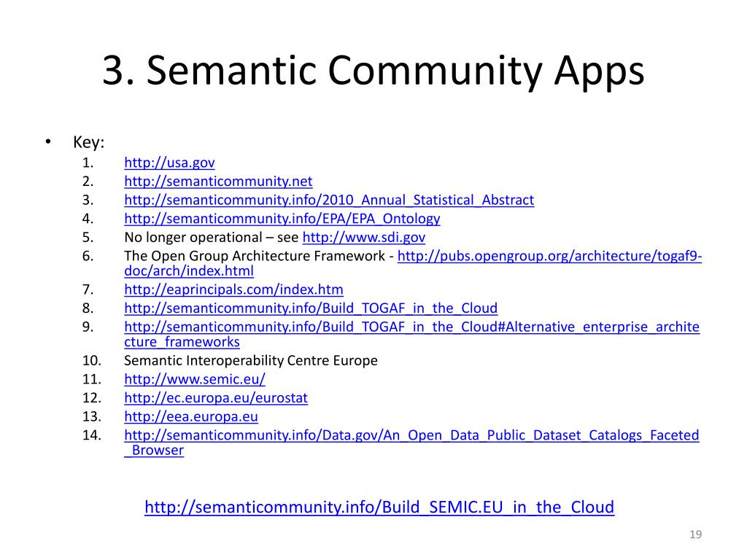Click 'Semantic Interoperability Centre Europe' text
Image resolution: width=747 pixels, height=560 pixels.
click(x=251, y=360)
